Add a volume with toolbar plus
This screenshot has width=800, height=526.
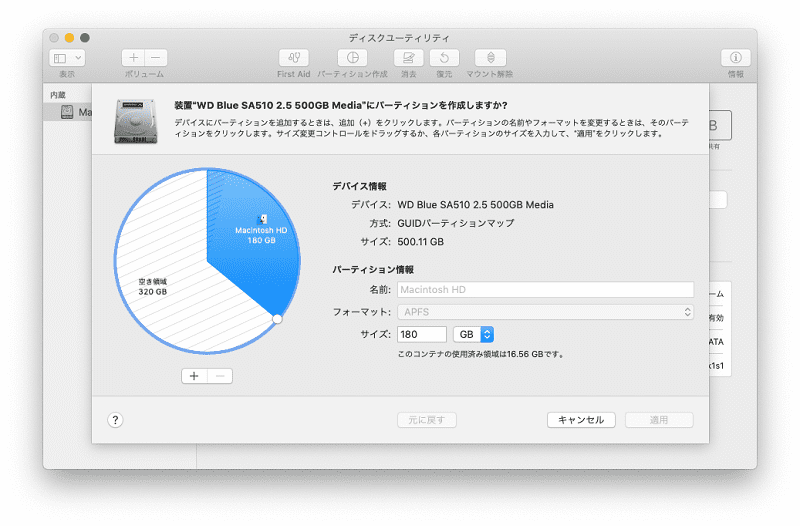(133, 58)
